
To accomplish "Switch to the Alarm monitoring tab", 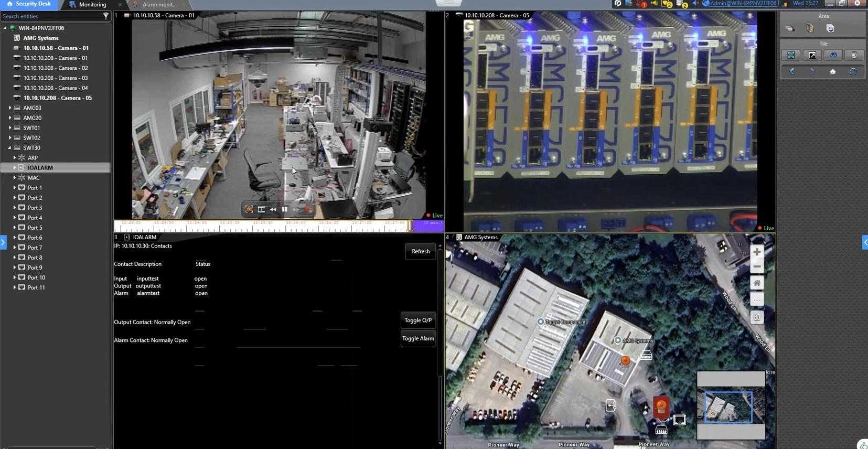I will click(159, 5).
